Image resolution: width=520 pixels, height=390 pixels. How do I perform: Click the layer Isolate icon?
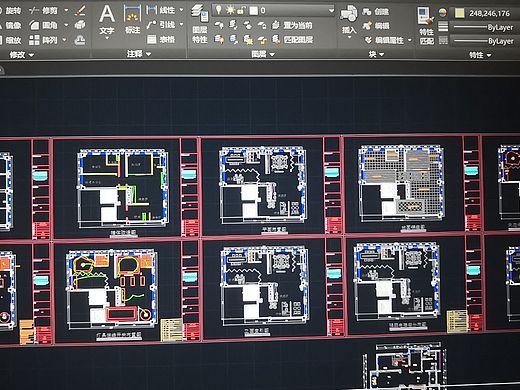pyautogui.click(x=233, y=25)
